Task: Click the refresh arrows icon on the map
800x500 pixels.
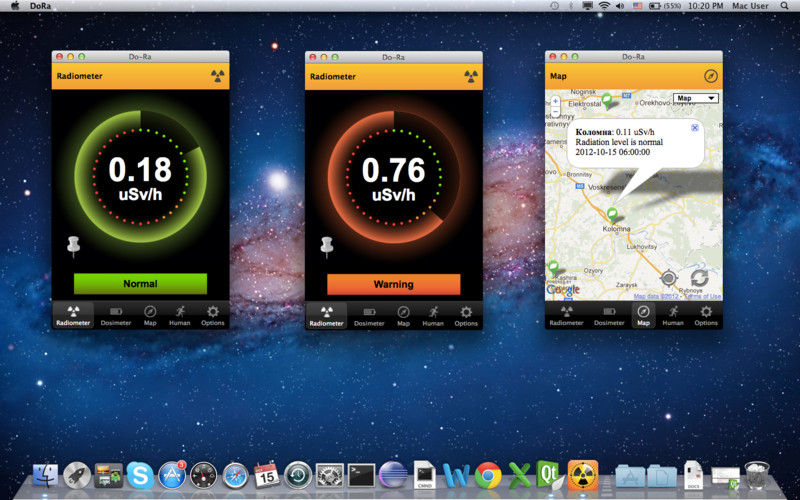Action: (699, 278)
